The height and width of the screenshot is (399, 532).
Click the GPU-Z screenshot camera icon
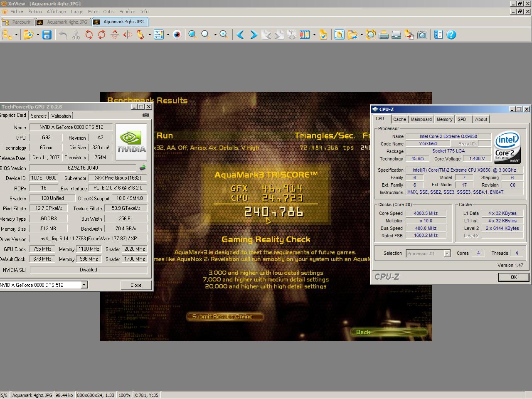click(146, 115)
